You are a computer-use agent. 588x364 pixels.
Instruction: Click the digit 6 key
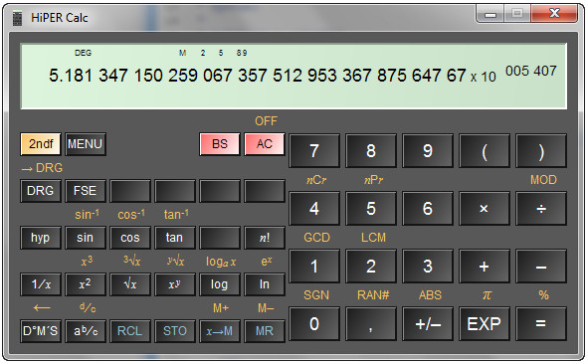pyautogui.click(x=428, y=209)
